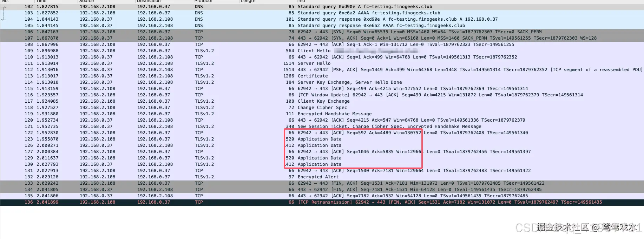Select packet 109 Client Hello row

click(x=322, y=51)
